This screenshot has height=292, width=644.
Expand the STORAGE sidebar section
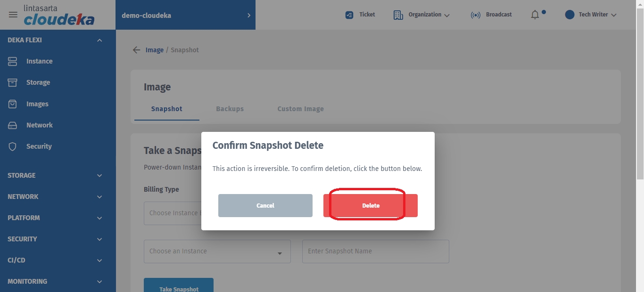pyautogui.click(x=99, y=176)
